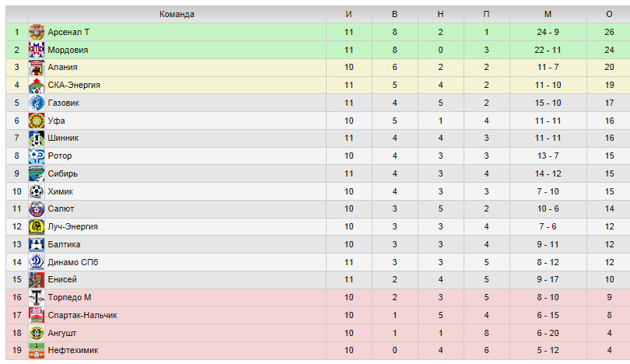Open the Шинник team name link

pos(63,138)
